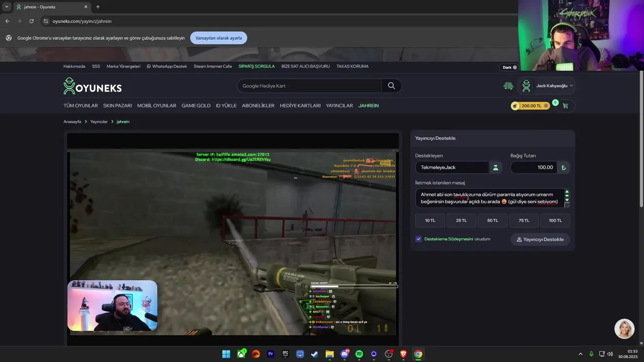The width and height of the screenshot is (644, 362).
Task: Open Spotify from the taskbar
Action: (x=359, y=354)
